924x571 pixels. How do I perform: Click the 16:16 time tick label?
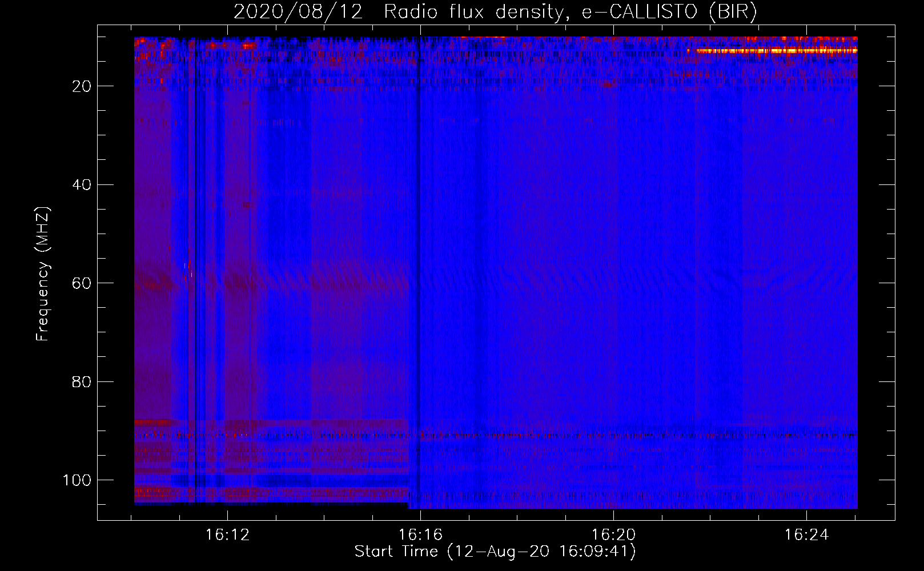[x=421, y=535]
